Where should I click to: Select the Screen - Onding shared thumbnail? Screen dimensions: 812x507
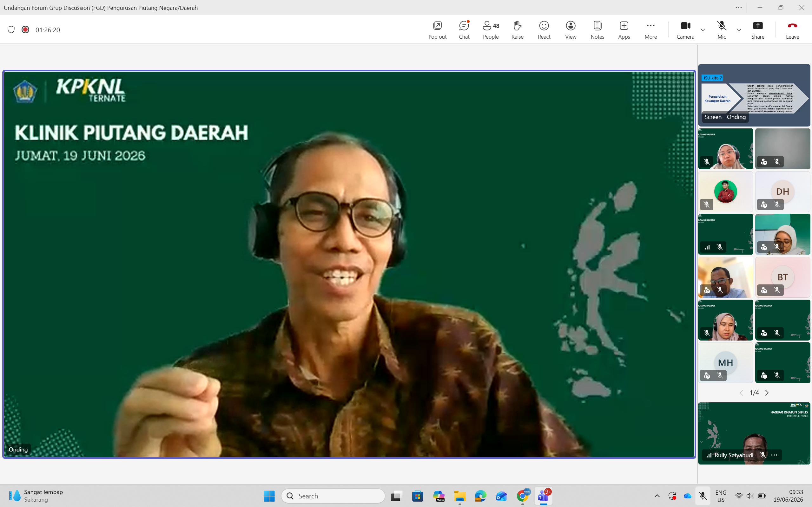(754, 95)
